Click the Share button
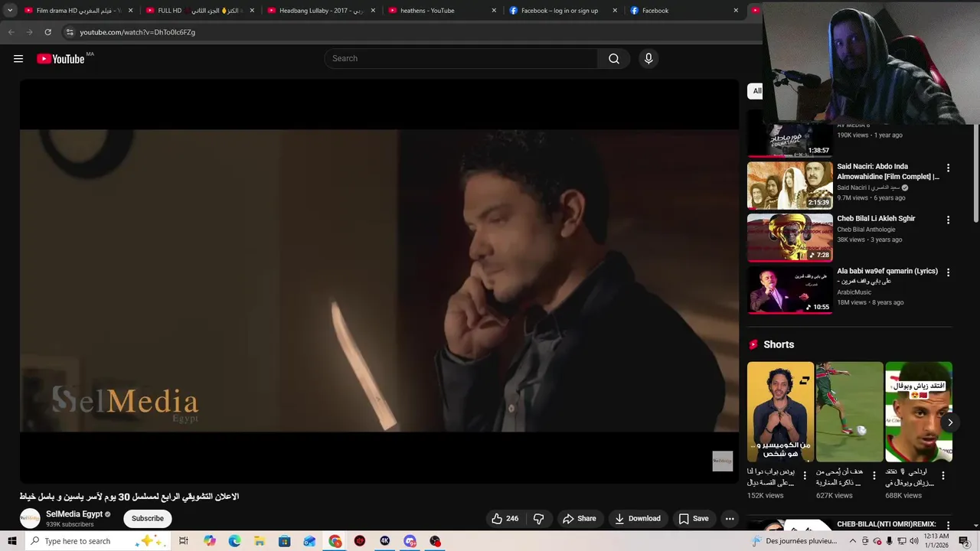 click(580, 518)
